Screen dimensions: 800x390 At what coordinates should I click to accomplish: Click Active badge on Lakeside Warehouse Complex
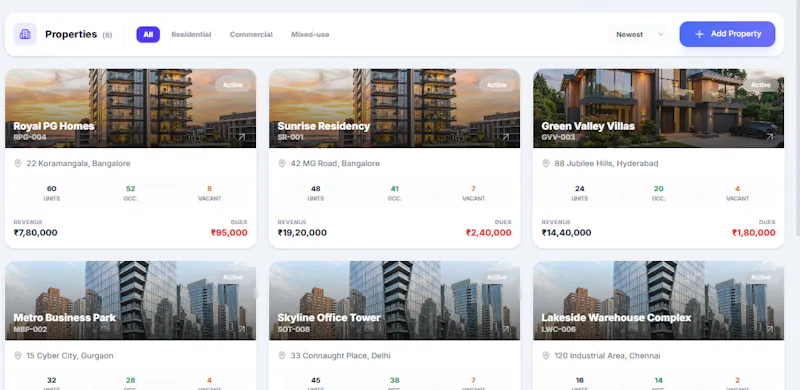761,277
